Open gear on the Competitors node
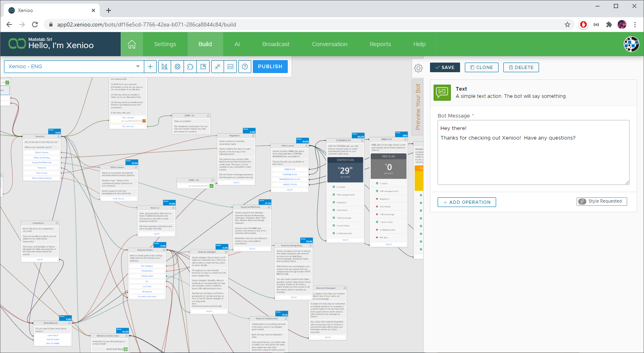The height and width of the screenshot is (353, 644). click(x=57, y=223)
